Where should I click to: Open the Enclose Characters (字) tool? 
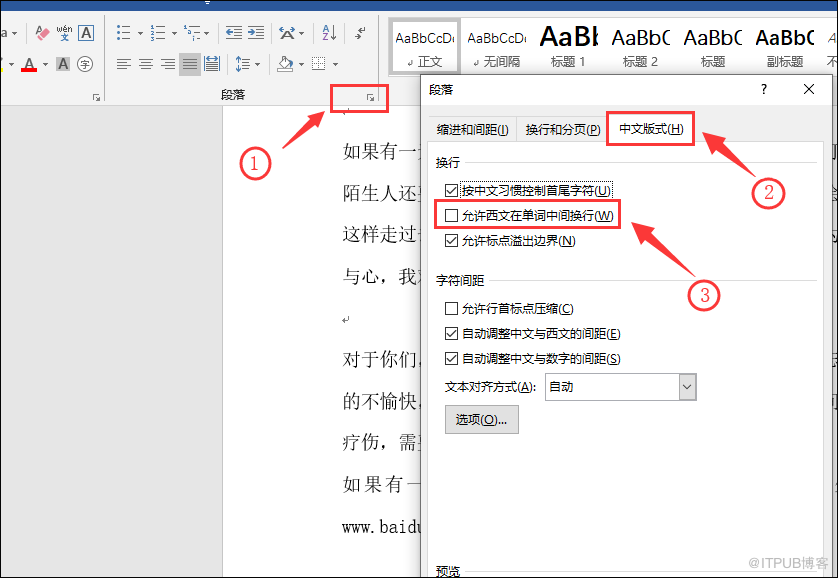point(85,65)
